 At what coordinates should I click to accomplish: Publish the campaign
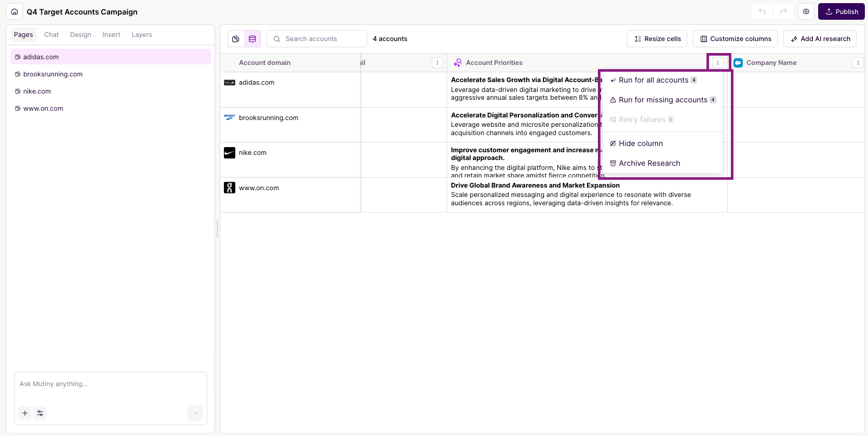point(842,11)
